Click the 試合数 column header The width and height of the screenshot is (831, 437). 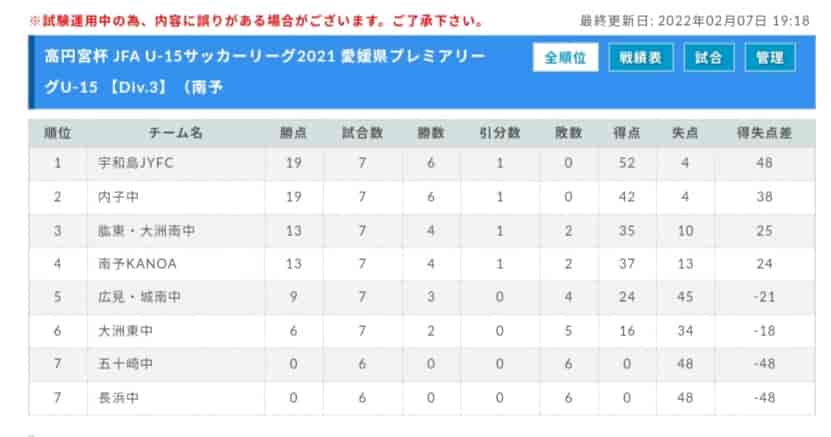[x=362, y=133]
